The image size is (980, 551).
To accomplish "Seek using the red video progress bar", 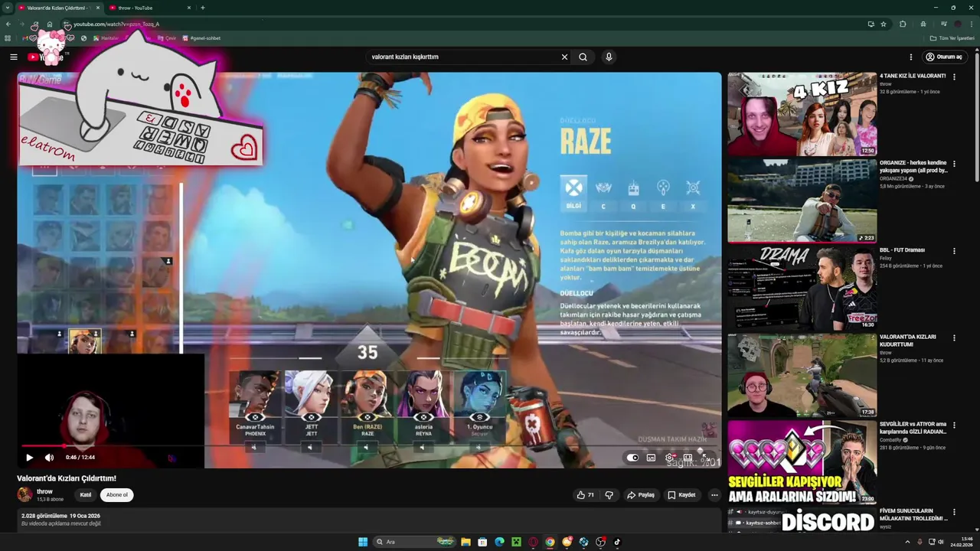I will [369, 445].
